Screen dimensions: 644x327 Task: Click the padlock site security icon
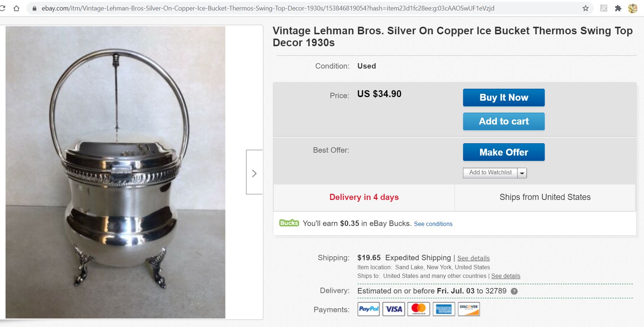point(35,8)
